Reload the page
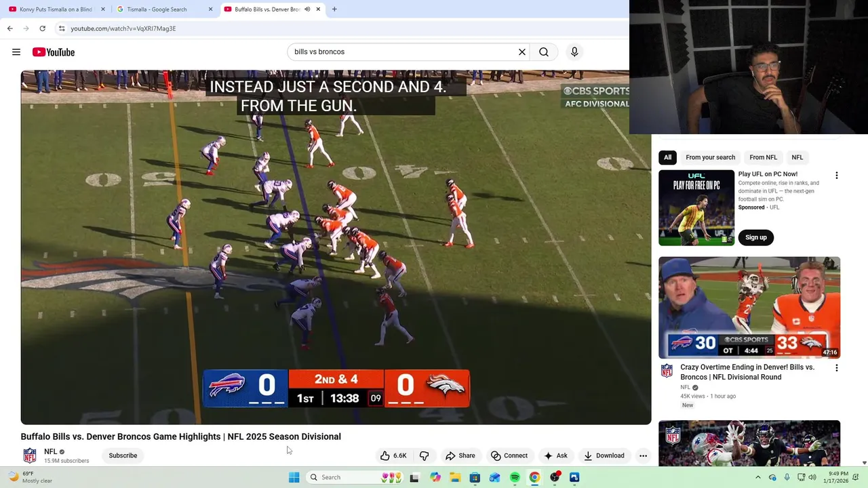Image resolution: width=868 pixels, height=488 pixels. (42, 28)
